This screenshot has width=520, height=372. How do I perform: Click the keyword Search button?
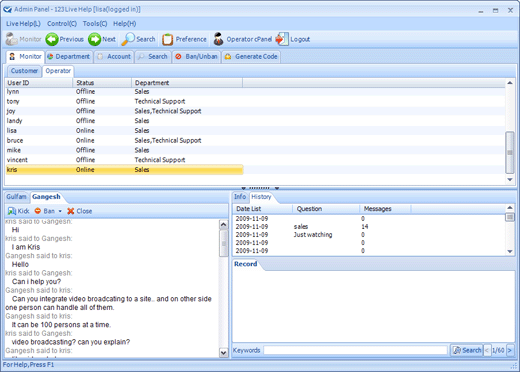467,350
